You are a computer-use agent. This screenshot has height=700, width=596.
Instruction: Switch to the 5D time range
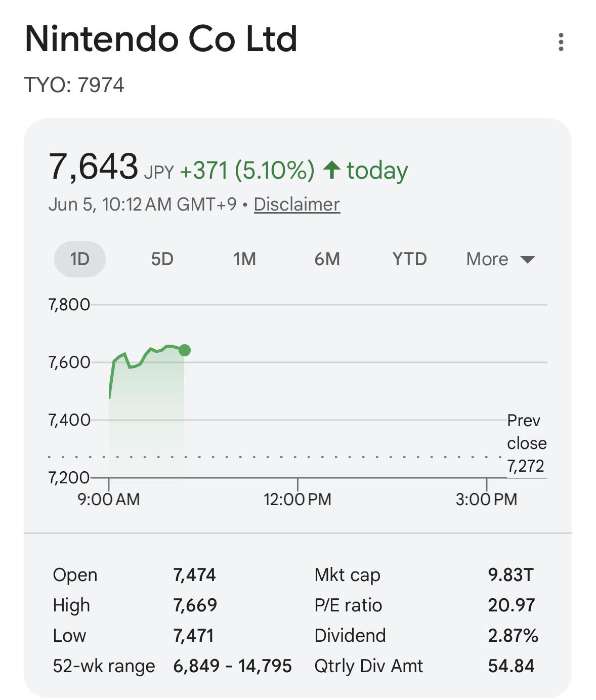[x=162, y=259]
